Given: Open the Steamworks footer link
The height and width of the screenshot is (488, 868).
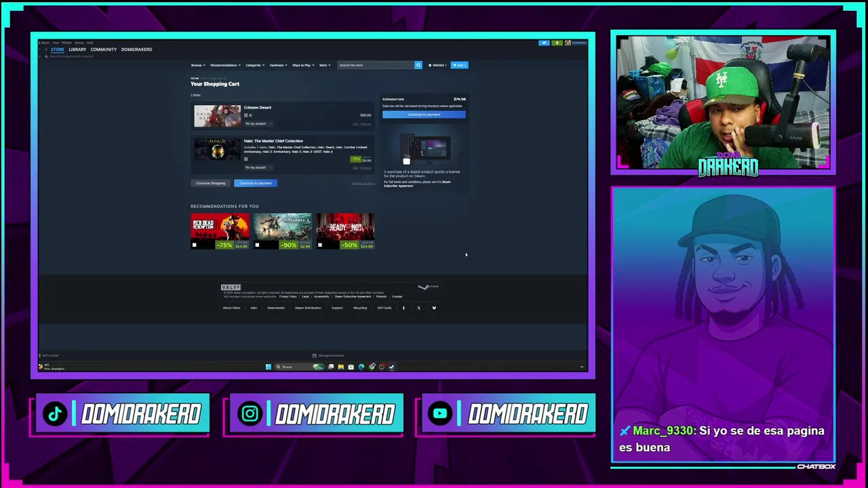Looking at the screenshot, I should 276,308.
